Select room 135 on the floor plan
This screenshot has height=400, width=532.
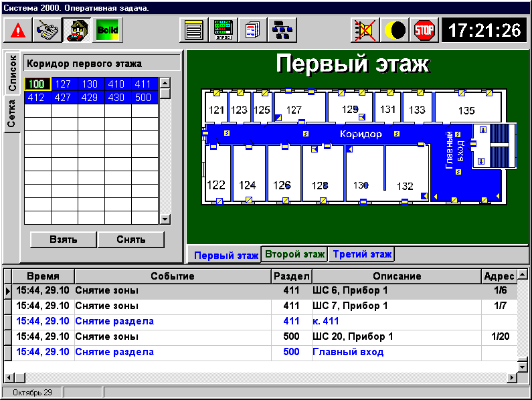pos(466,109)
